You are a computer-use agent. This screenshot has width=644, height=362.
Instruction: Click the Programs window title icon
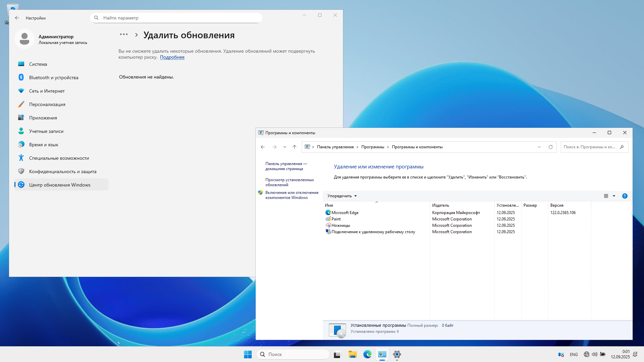261,133
